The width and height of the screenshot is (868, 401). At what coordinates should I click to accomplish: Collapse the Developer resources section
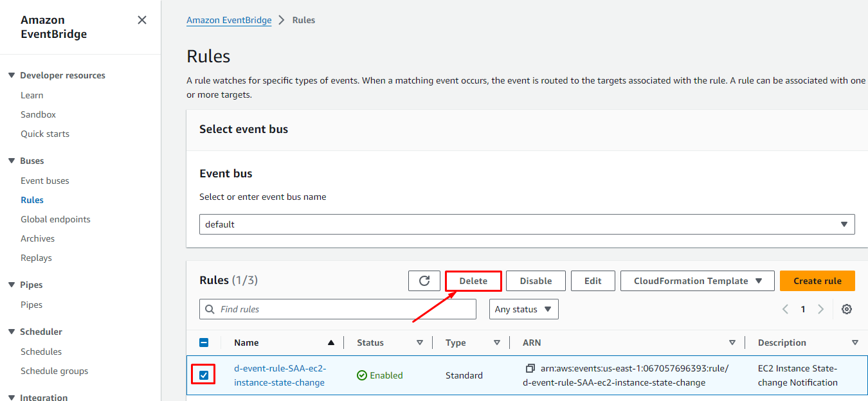pos(12,75)
